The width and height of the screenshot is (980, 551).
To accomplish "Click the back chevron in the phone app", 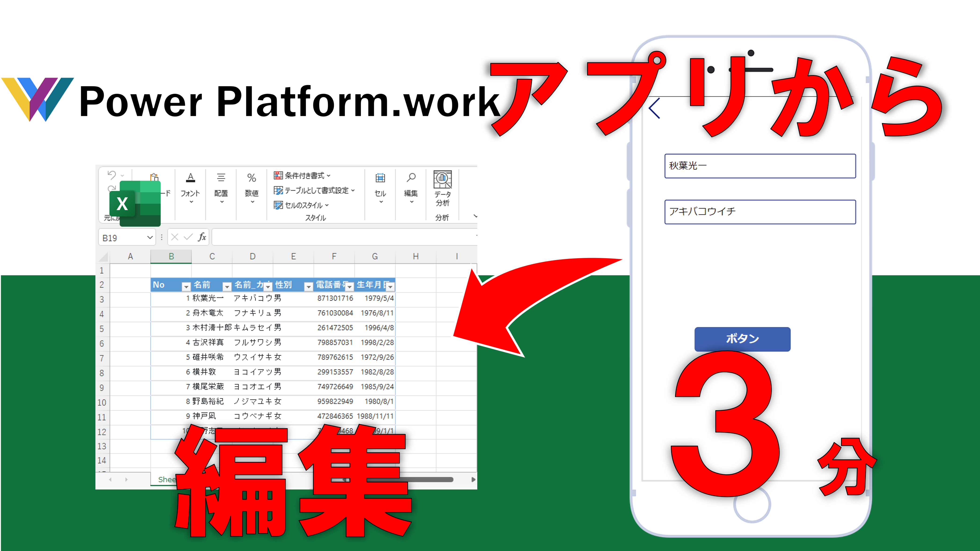I will pos(654,109).
